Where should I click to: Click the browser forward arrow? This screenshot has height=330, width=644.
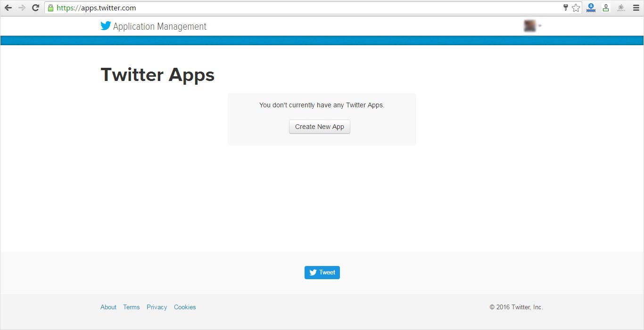pyautogui.click(x=22, y=8)
